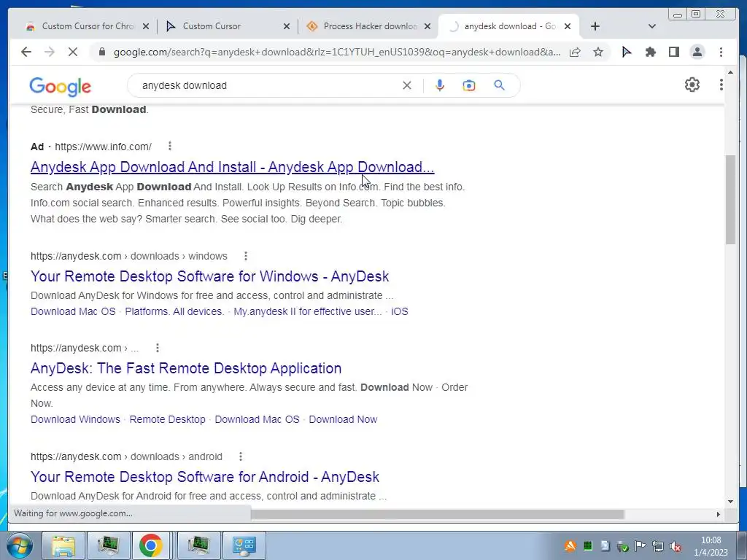
Task: Open AnyDesk: The Fast Remote Desktop Application
Action: pyautogui.click(x=186, y=368)
